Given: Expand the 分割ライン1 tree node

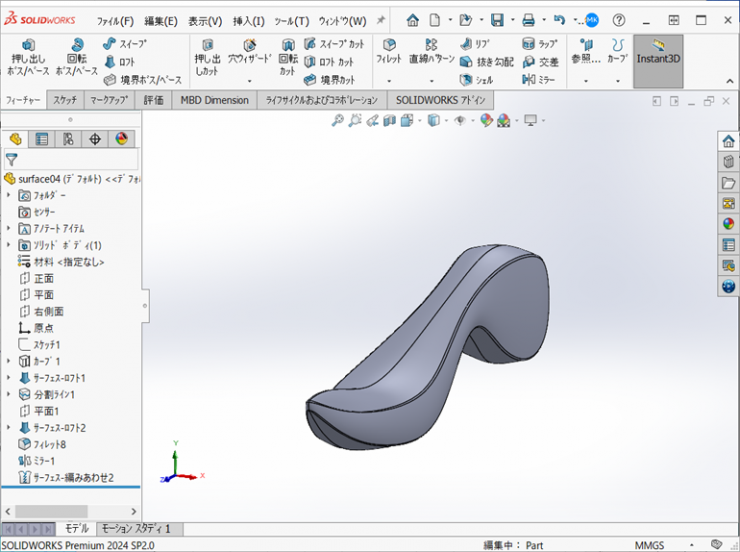Looking at the screenshot, I should (8, 394).
